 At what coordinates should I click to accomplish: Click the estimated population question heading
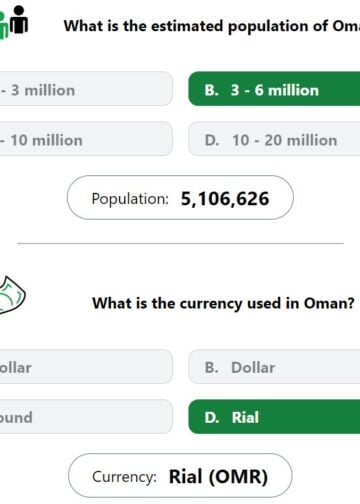coord(212,26)
